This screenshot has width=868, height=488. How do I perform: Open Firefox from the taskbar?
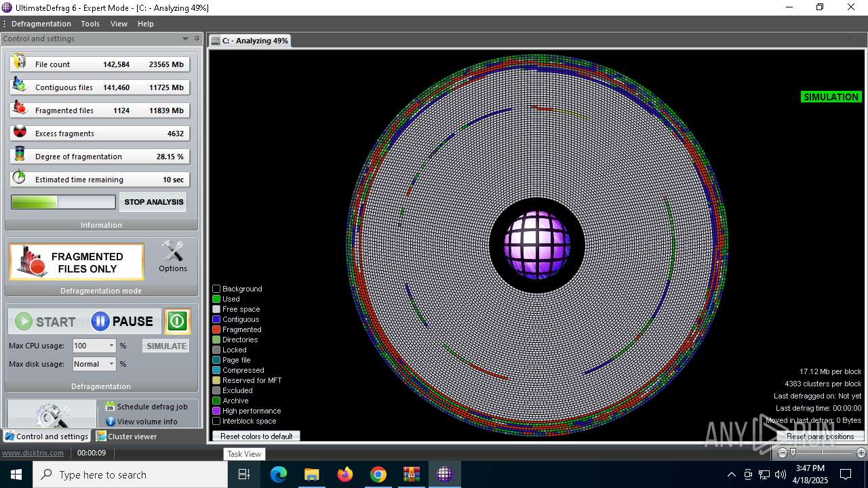(x=345, y=474)
